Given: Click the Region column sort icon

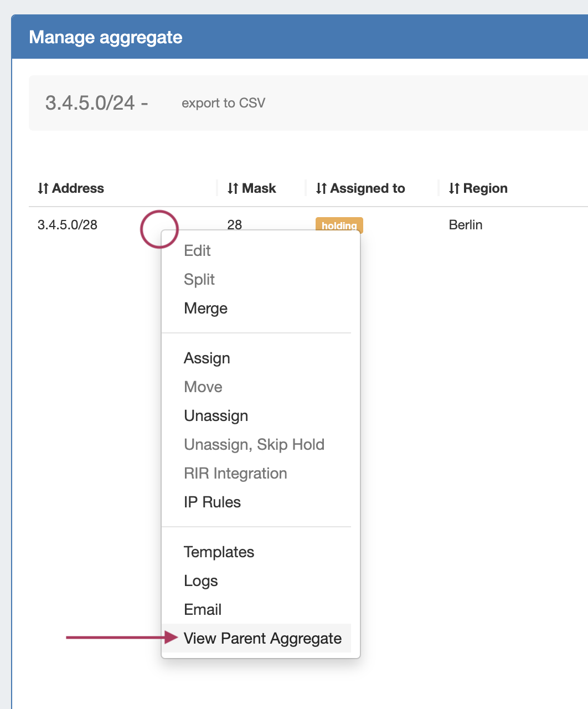Looking at the screenshot, I should click(x=454, y=188).
